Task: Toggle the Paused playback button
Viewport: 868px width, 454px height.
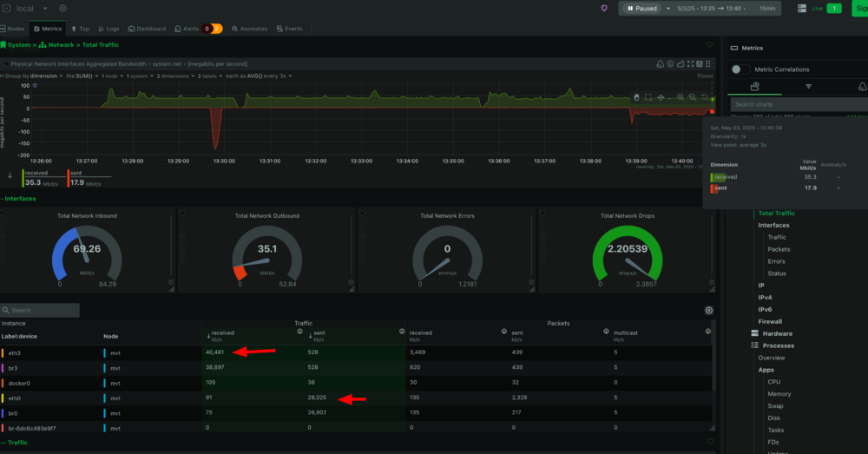Action: point(642,9)
